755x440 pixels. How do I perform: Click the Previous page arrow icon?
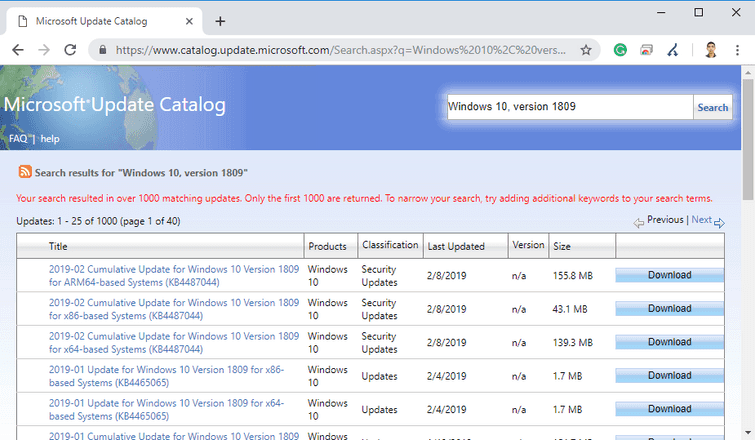(x=638, y=223)
